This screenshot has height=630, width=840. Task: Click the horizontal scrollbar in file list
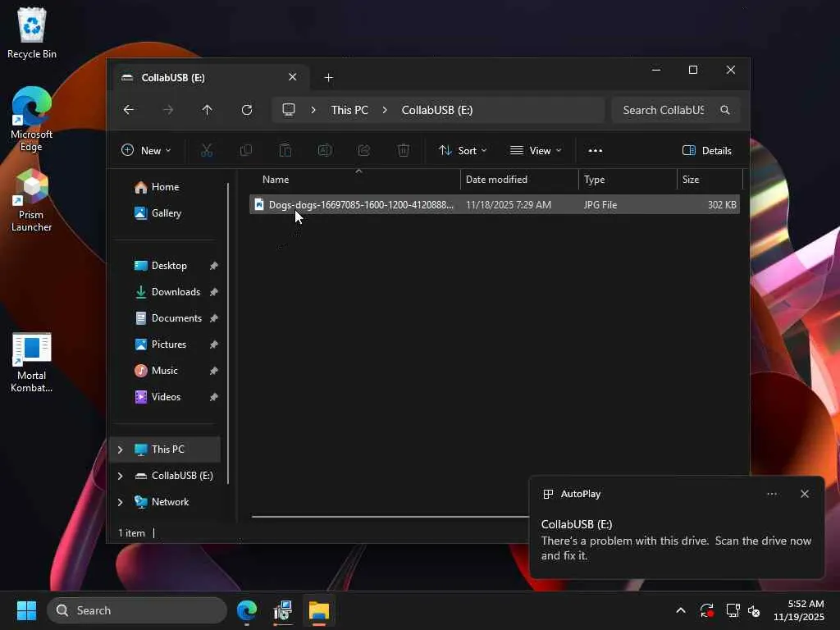pyautogui.click(x=390, y=517)
